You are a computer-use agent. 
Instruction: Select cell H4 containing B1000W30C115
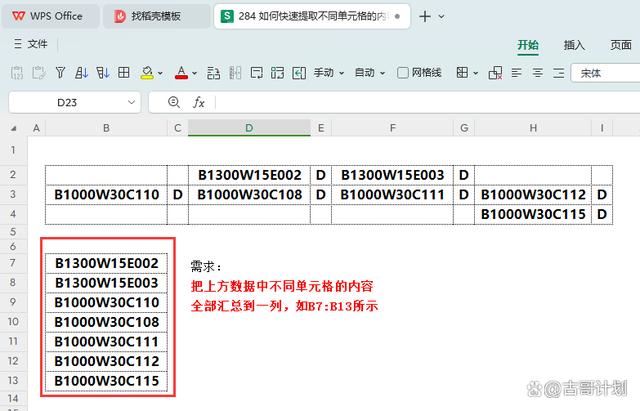click(x=533, y=214)
